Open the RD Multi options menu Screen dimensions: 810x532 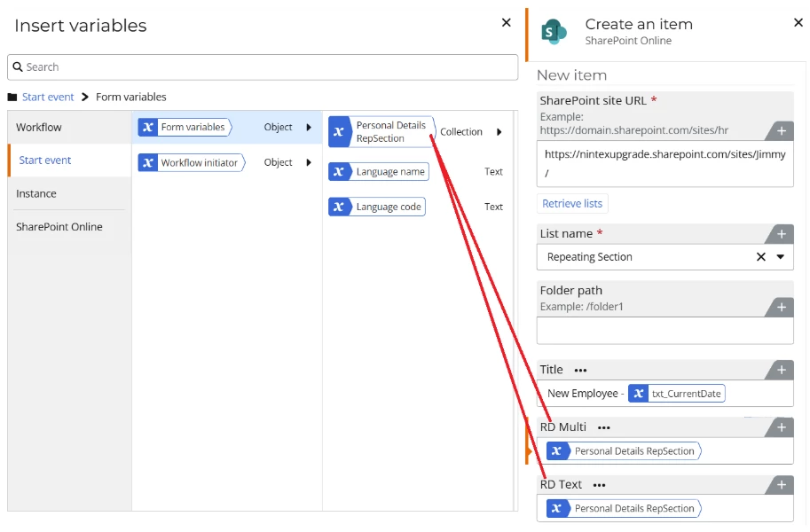click(x=603, y=427)
